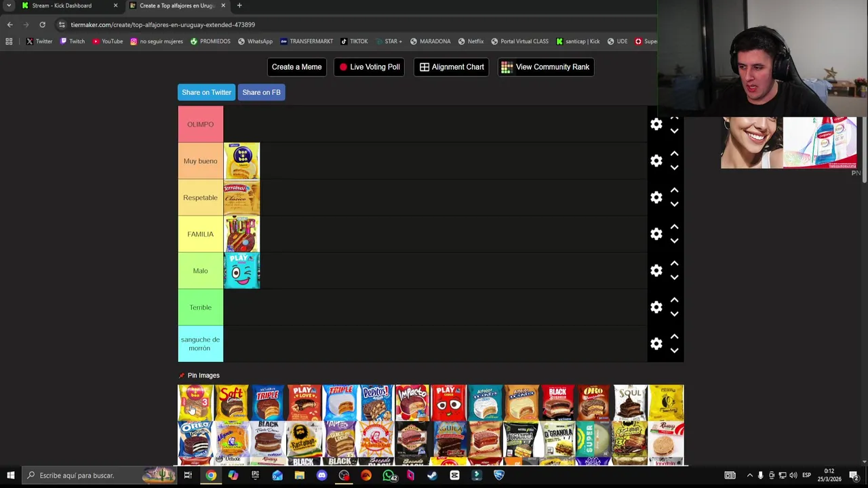Viewport: 868px width, 488px height.
Task: Move Malo tier up with arrow
Action: 674,264
